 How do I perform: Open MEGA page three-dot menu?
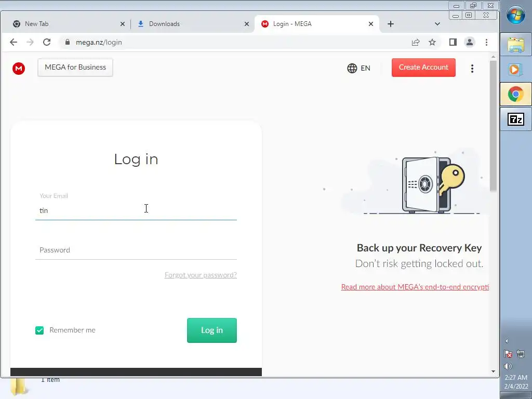tap(472, 69)
